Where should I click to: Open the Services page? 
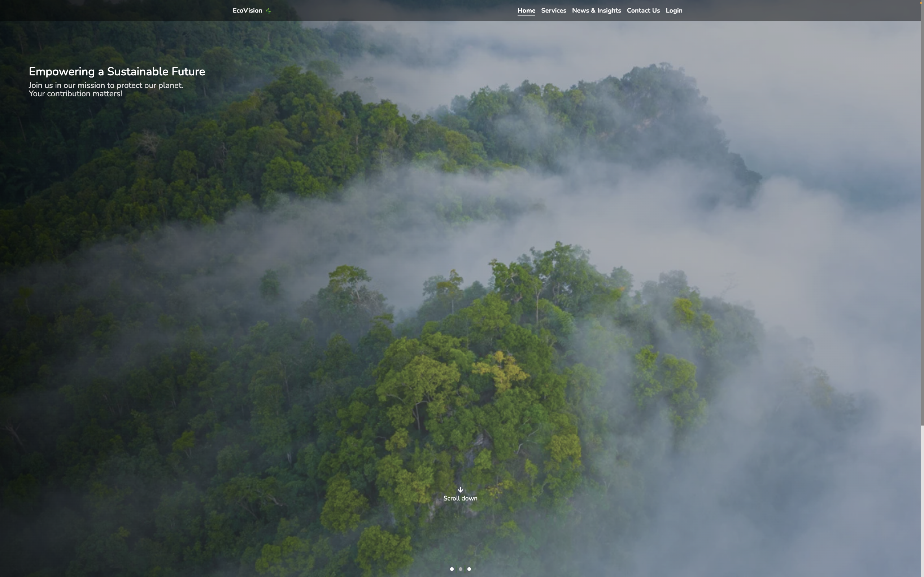pyautogui.click(x=553, y=11)
